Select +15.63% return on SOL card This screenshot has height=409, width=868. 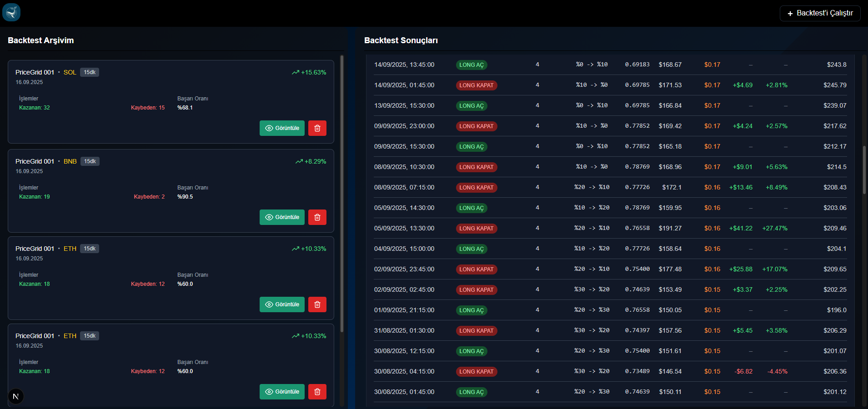click(x=314, y=72)
